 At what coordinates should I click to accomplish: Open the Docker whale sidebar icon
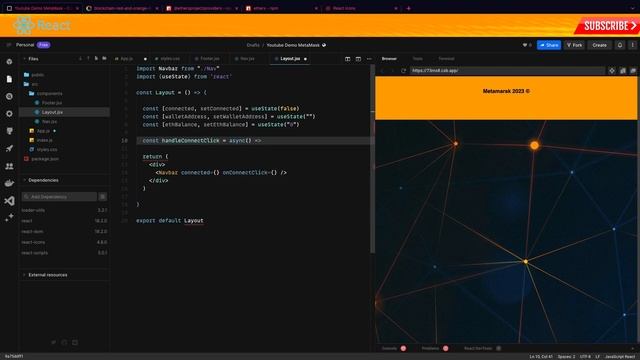coord(9,183)
